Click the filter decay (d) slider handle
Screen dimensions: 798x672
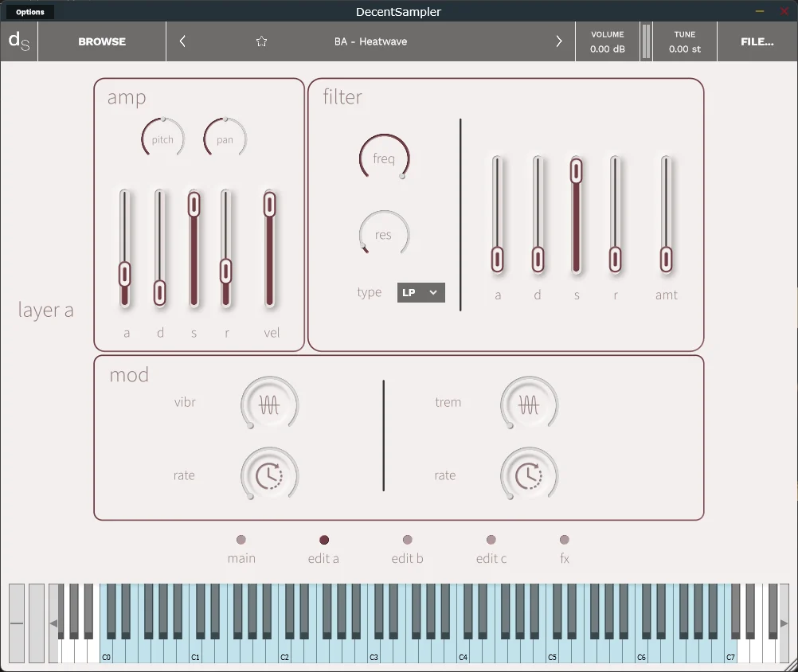(x=538, y=260)
